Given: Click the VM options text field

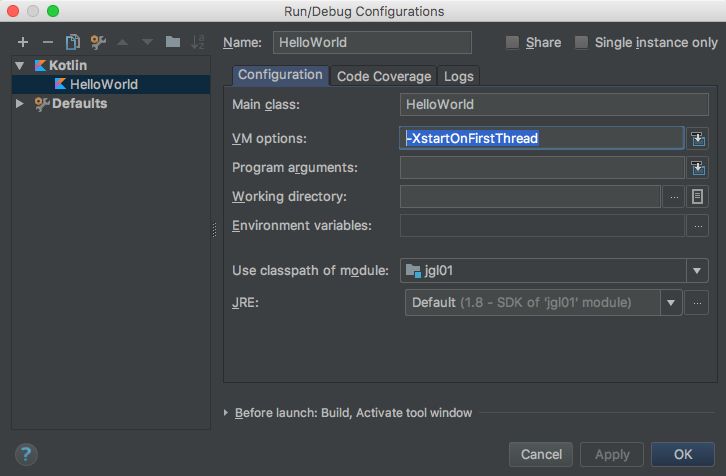Looking at the screenshot, I should 542,138.
